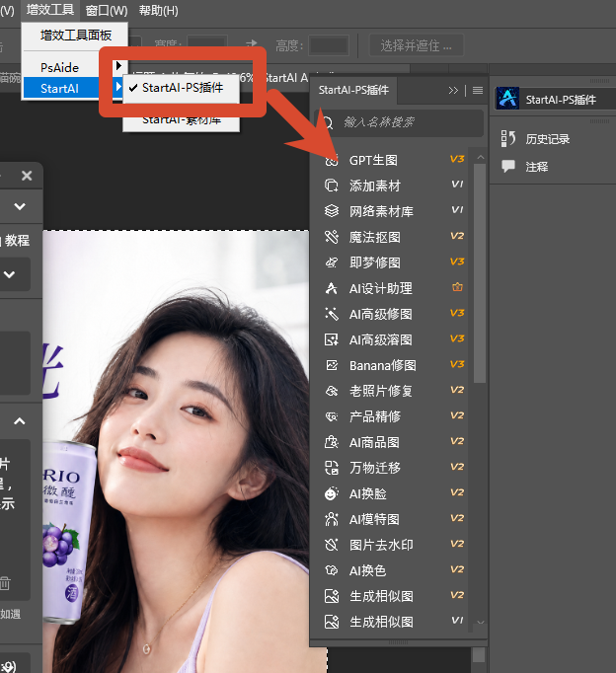The image size is (616, 673).
Task: Click the swap width and height arrows
Action: [x=252, y=43]
